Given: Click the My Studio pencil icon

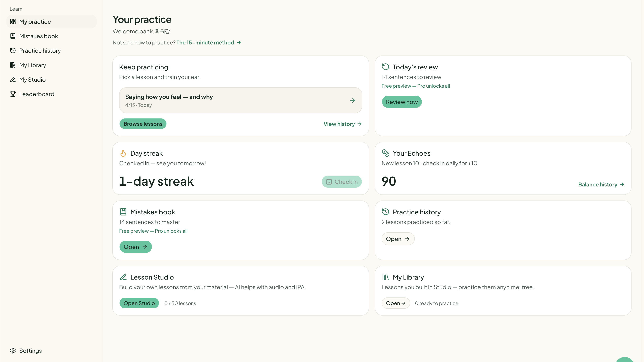Looking at the screenshot, I should 13,79.
